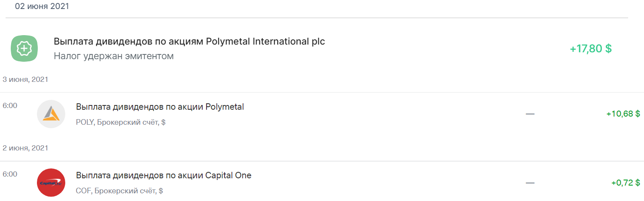The height and width of the screenshot is (201, 644).
Task: Click the 'POLY, Брокерский счёт, $' subtitle
Action: coord(121,122)
